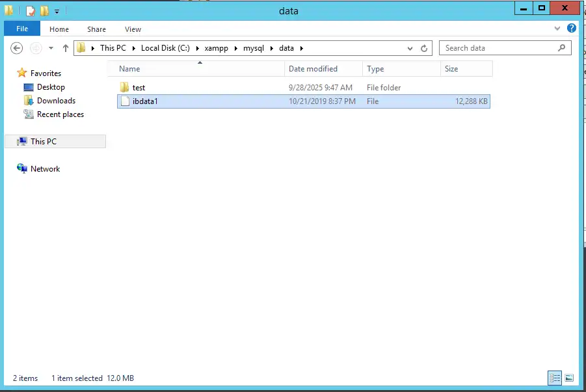The height and width of the screenshot is (392, 586).
Task: Go back using the back arrow
Action: (x=16, y=47)
